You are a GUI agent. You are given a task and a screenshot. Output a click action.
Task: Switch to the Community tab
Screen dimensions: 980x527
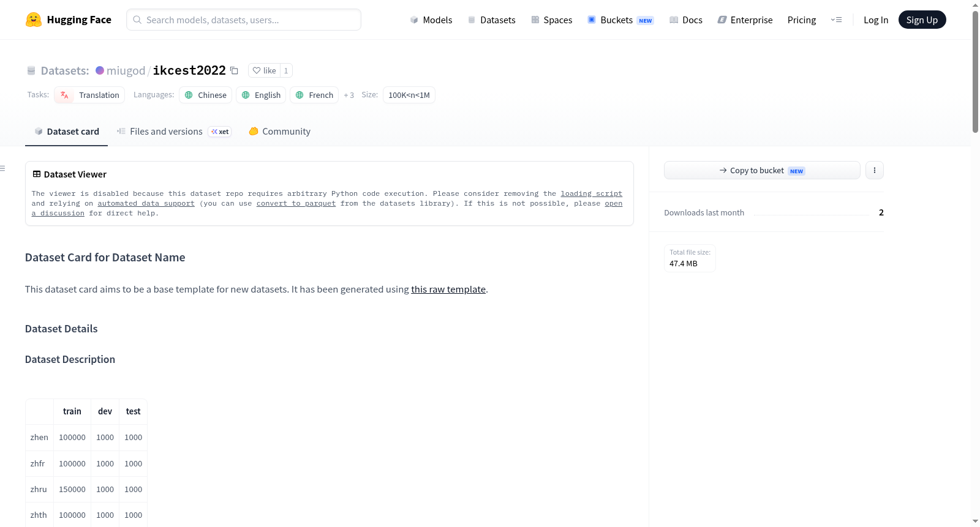[x=279, y=132]
